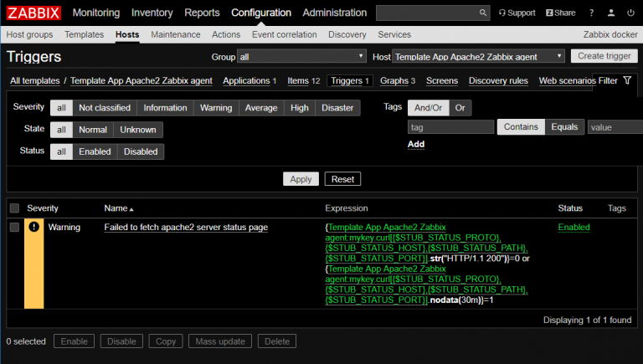Select Contains tag operator
Image resolution: width=643 pixels, height=364 pixels.
click(521, 126)
